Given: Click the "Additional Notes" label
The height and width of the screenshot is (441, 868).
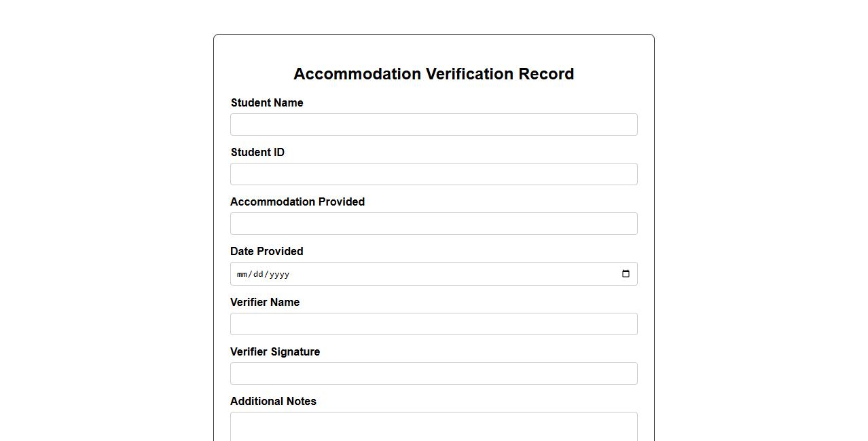Looking at the screenshot, I should coord(273,402).
